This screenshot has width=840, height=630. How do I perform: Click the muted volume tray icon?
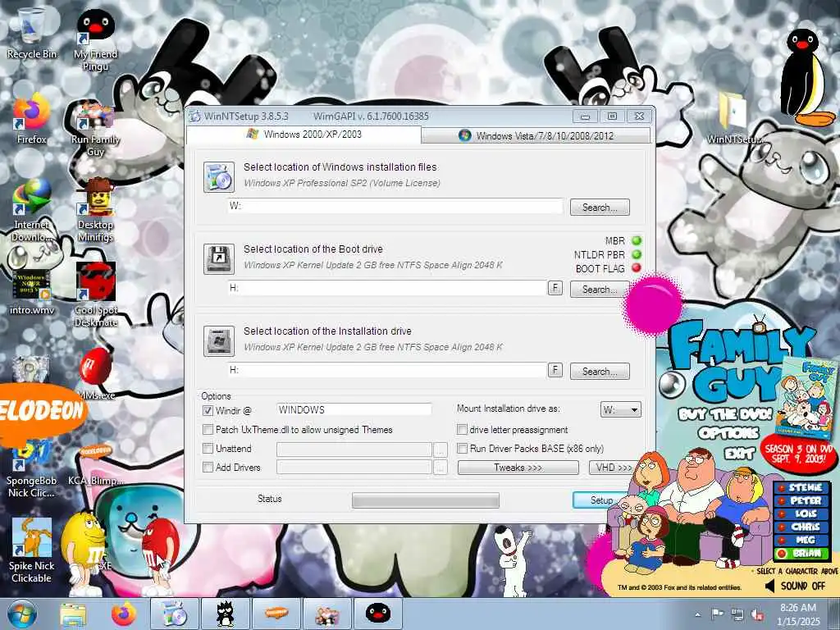[x=757, y=614]
